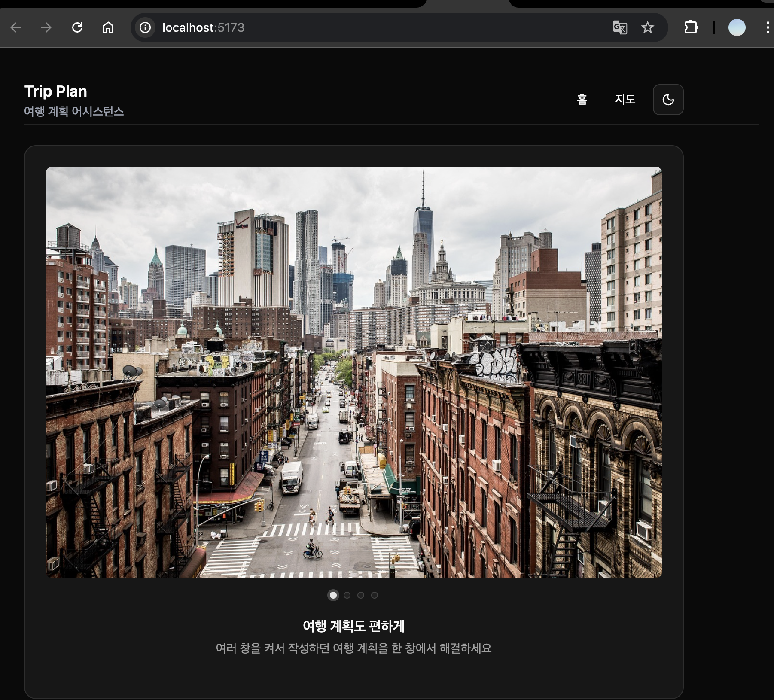
Task: Open the browser profile avatar menu
Action: pos(737,28)
